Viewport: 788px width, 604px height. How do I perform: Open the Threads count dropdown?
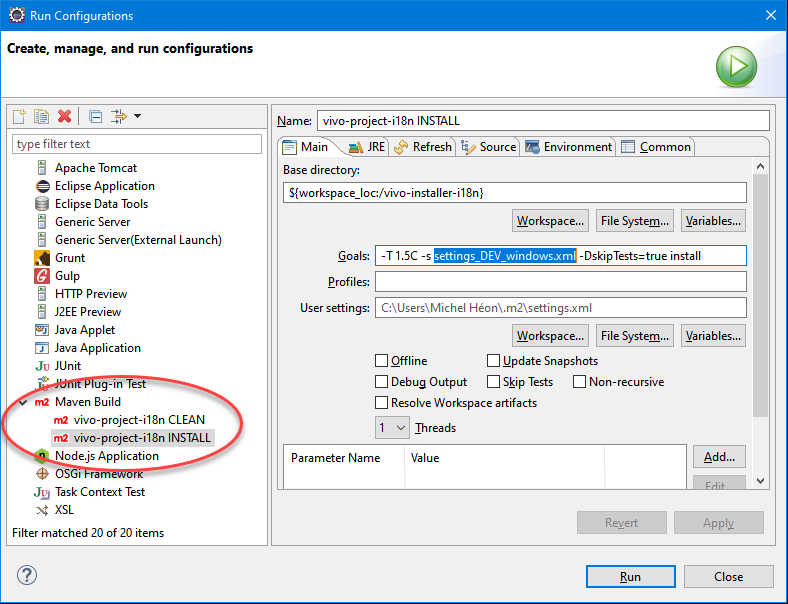coord(392,428)
